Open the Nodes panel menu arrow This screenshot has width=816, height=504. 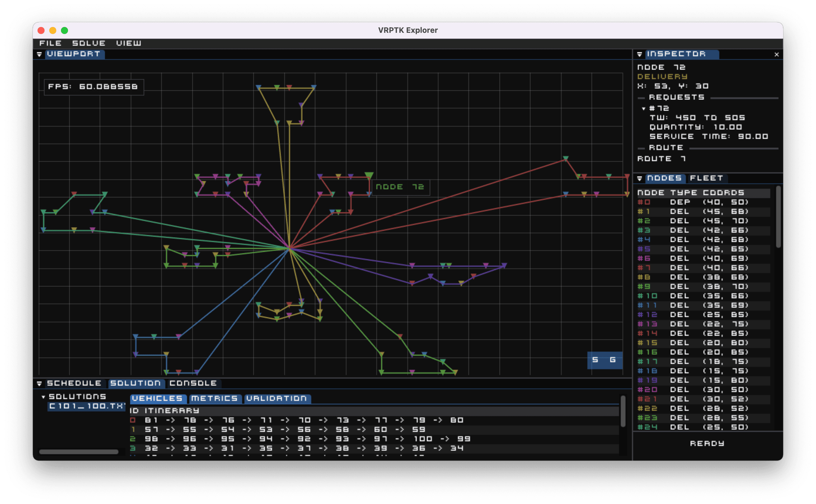pos(639,179)
